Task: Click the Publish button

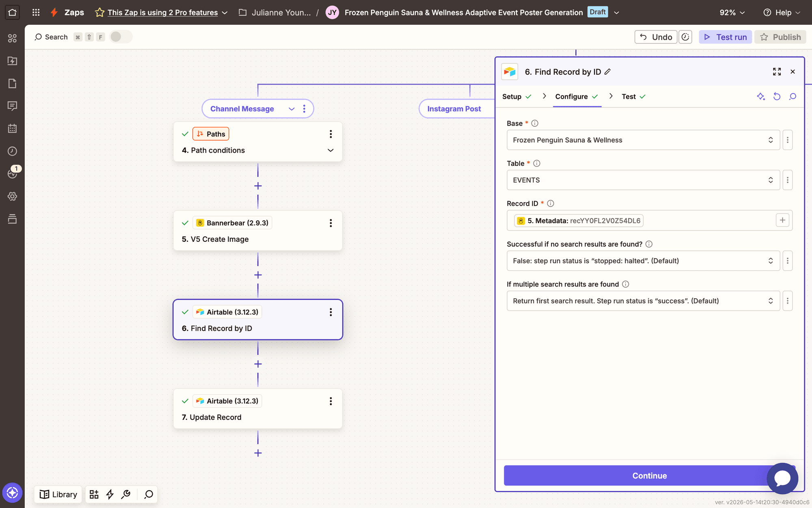Action: point(780,37)
